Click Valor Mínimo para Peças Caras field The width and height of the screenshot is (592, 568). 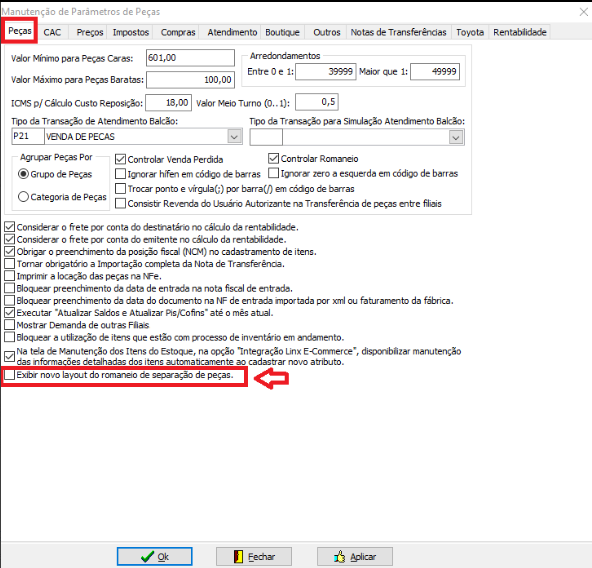tap(190, 58)
